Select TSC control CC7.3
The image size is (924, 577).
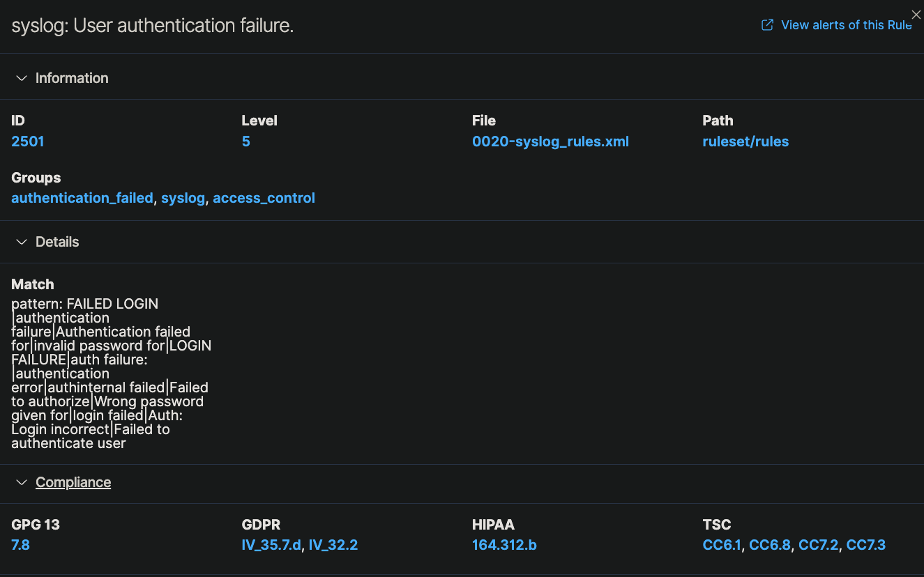tap(867, 545)
